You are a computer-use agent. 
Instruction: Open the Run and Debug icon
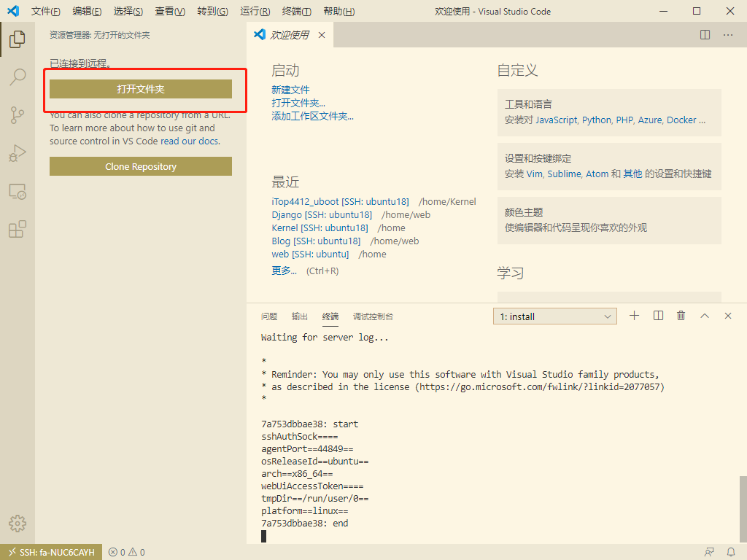click(18, 153)
